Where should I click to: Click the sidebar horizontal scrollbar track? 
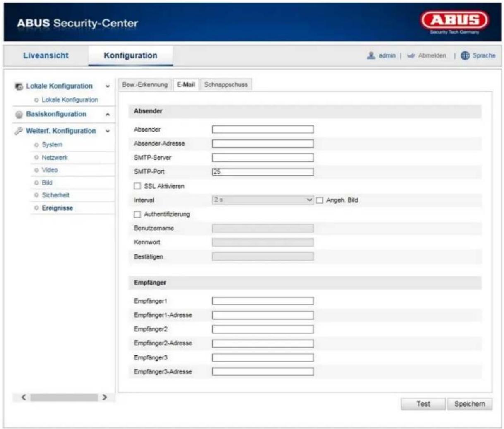(64, 398)
